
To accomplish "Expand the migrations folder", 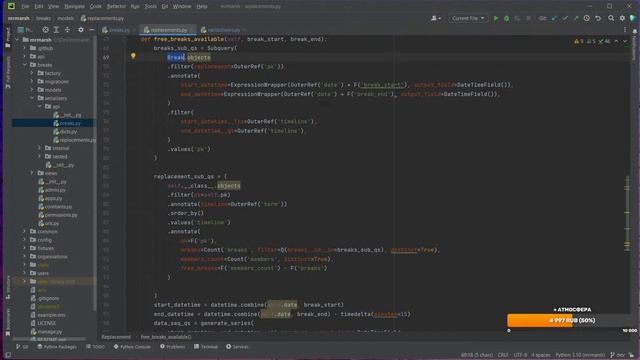I will 32,82.
